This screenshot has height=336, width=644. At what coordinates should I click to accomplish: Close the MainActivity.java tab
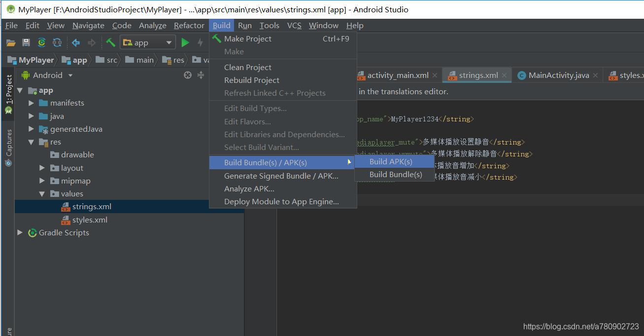point(595,75)
